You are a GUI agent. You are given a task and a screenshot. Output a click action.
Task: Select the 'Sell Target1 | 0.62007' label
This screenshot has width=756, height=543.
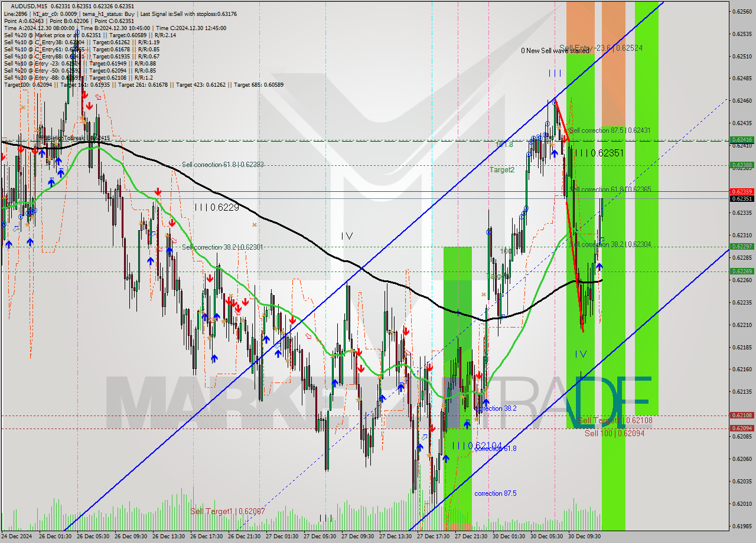click(227, 511)
